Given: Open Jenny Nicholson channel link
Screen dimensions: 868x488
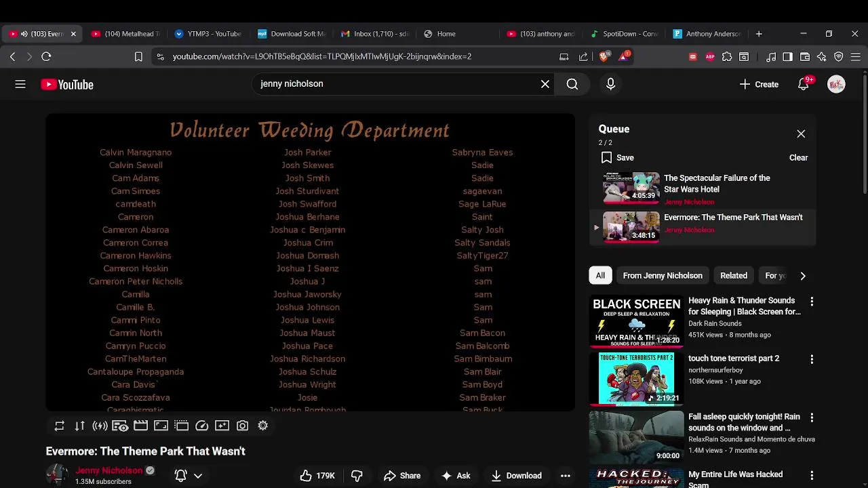Looking at the screenshot, I should (108, 470).
